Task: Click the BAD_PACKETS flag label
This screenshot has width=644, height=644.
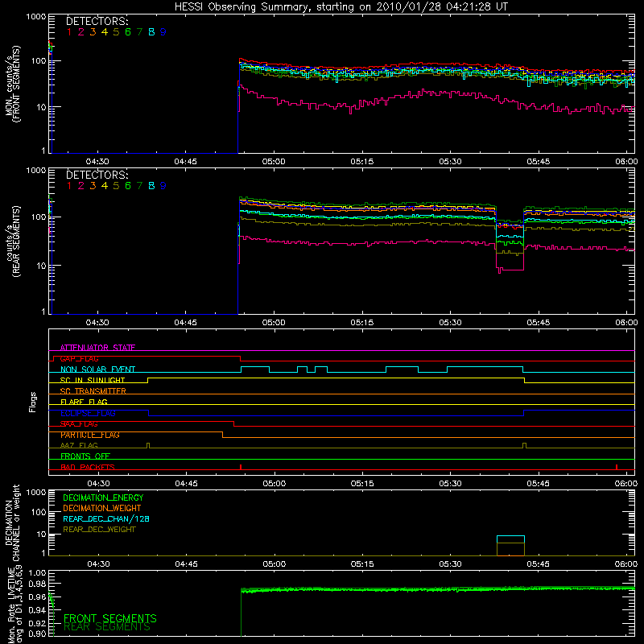Action: coord(88,467)
